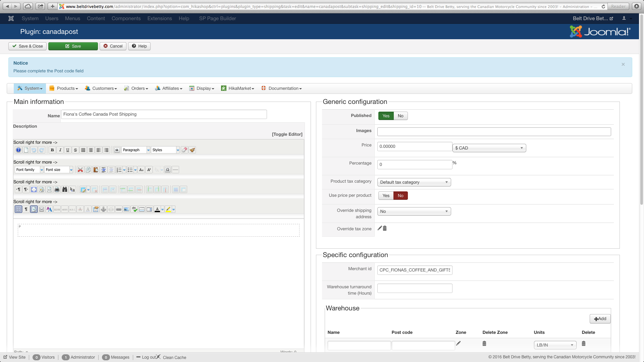644x362 pixels.
Task: Set Published to No
Action: click(x=400, y=116)
